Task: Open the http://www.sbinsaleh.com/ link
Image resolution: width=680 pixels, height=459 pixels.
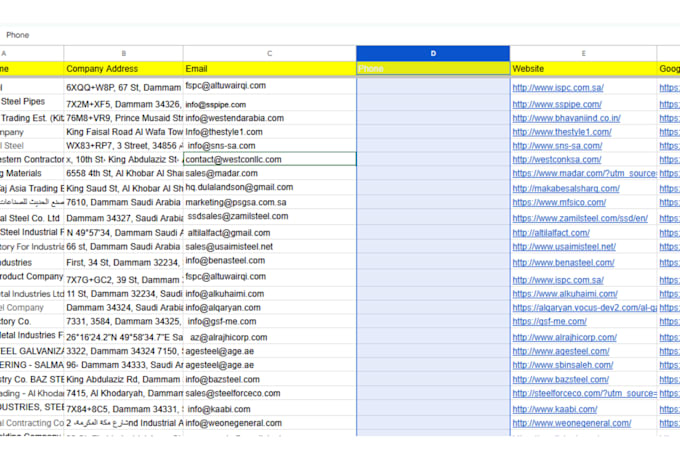Action: pyautogui.click(x=562, y=365)
